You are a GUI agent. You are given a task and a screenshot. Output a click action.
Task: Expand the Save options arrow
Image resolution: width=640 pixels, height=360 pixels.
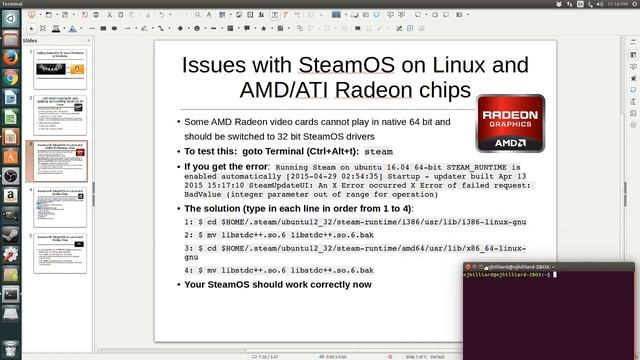(x=74, y=15)
